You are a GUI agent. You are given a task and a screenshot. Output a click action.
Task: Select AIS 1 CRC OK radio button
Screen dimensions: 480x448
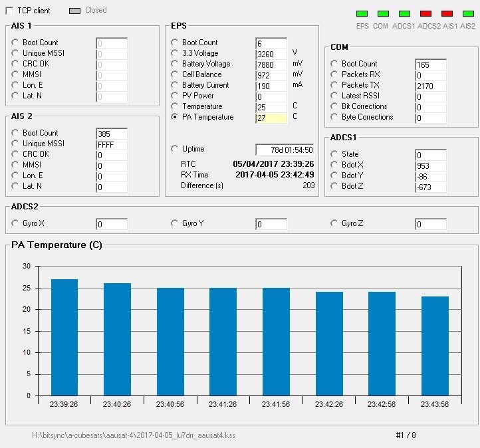coord(15,64)
